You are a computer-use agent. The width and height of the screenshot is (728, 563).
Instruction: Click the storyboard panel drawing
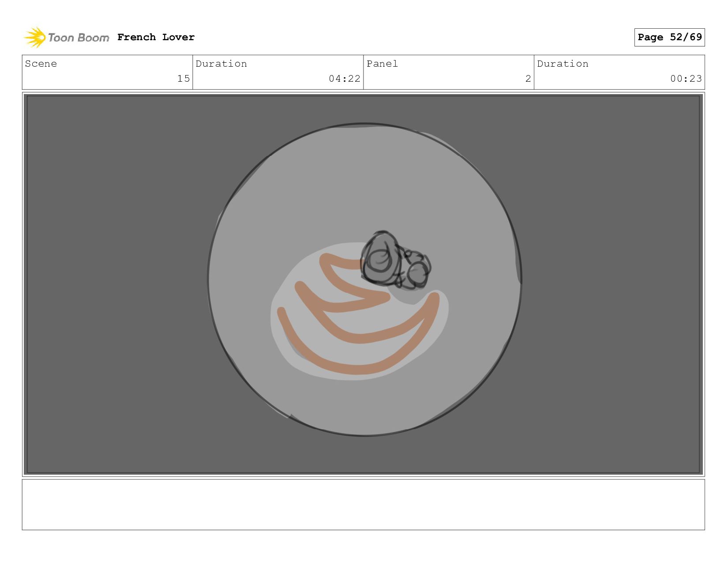coord(364,284)
